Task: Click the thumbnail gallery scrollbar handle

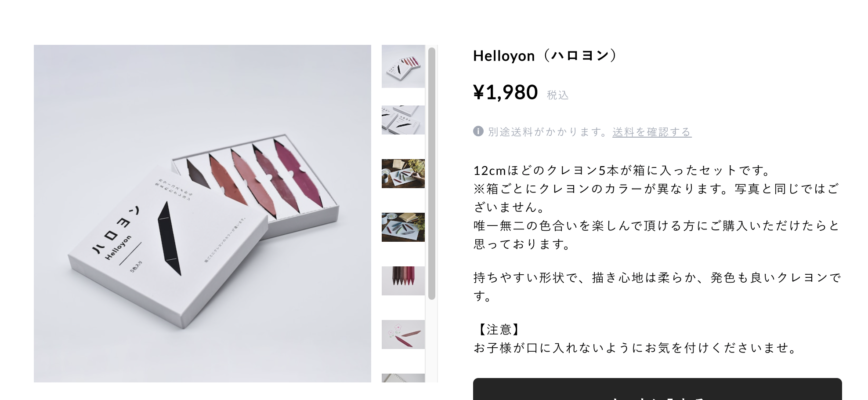Action: click(431, 174)
